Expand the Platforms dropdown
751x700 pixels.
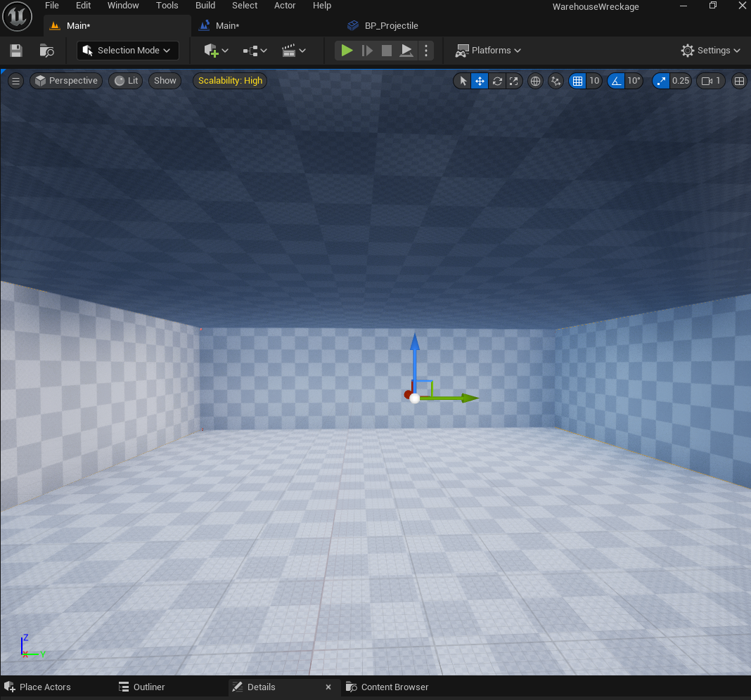[x=487, y=51]
